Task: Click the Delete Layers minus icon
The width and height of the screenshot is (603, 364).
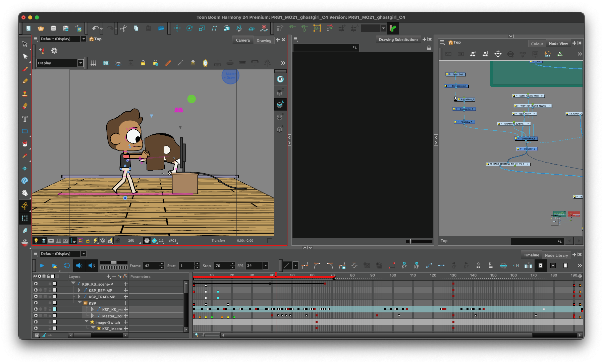Action: pyautogui.click(x=114, y=277)
